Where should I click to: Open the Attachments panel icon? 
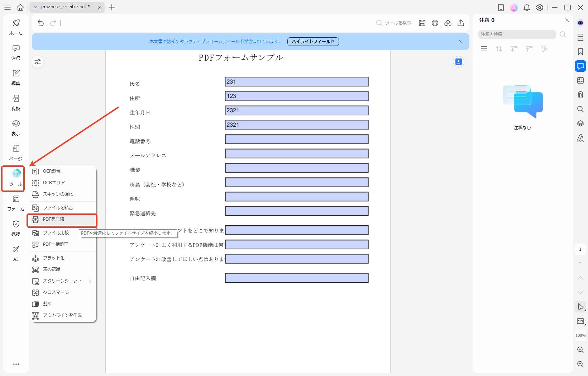[x=580, y=95]
